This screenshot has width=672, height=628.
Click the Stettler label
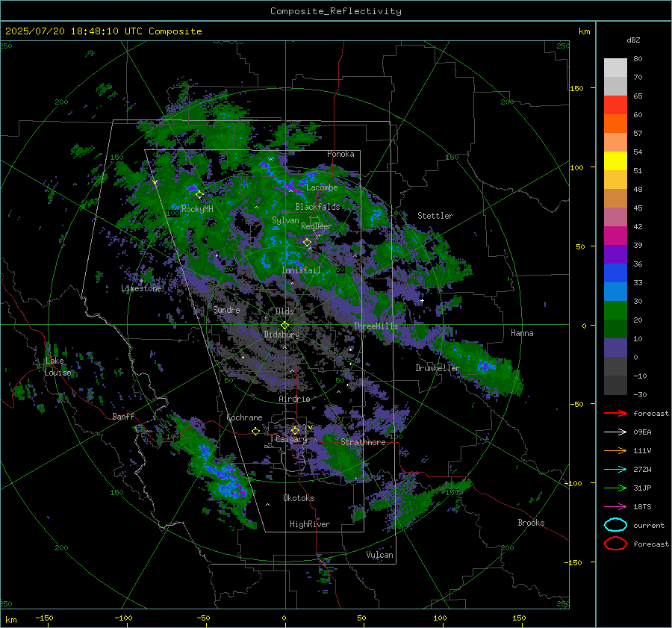coord(435,216)
